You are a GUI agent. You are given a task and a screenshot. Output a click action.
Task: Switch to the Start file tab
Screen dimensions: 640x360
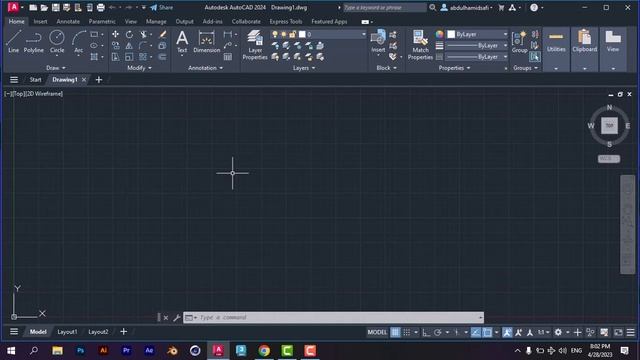click(x=36, y=80)
